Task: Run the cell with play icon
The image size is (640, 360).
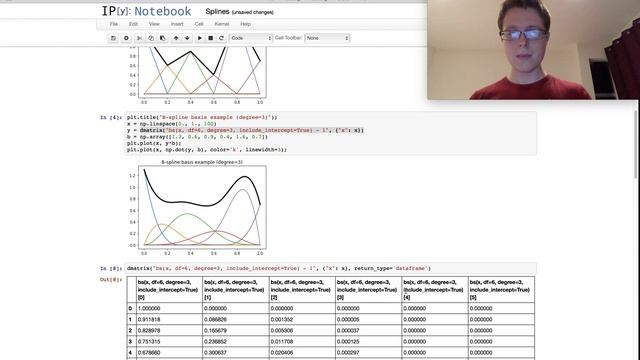Action: tap(200, 38)
